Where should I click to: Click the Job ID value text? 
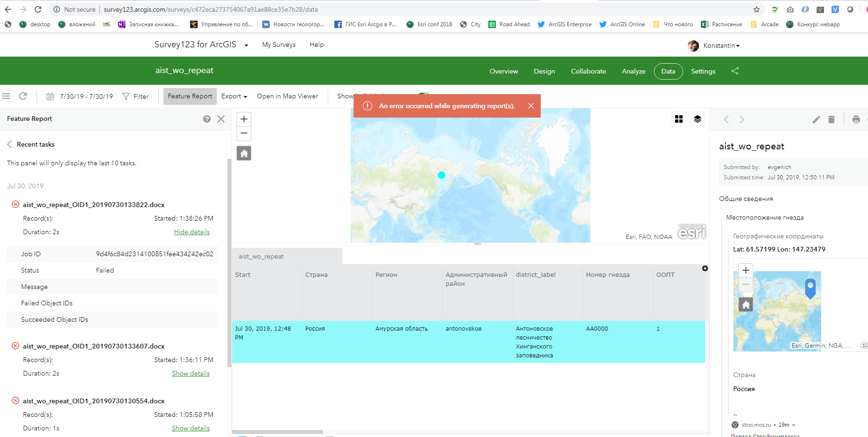click(x=154, y=254)
